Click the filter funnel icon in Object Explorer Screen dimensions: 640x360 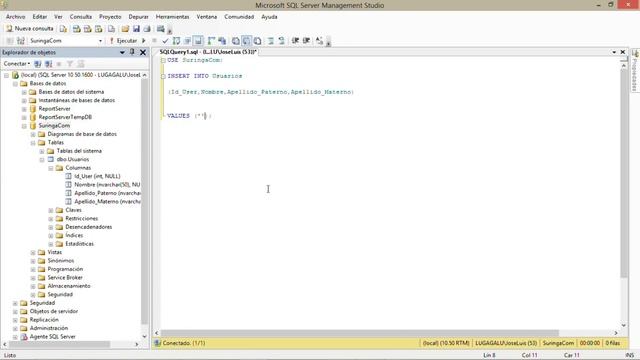click(x=70, y=64)
